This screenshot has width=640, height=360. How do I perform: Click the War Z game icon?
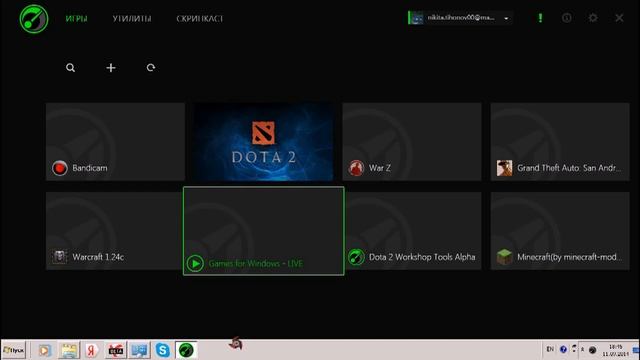pos(356,168)
